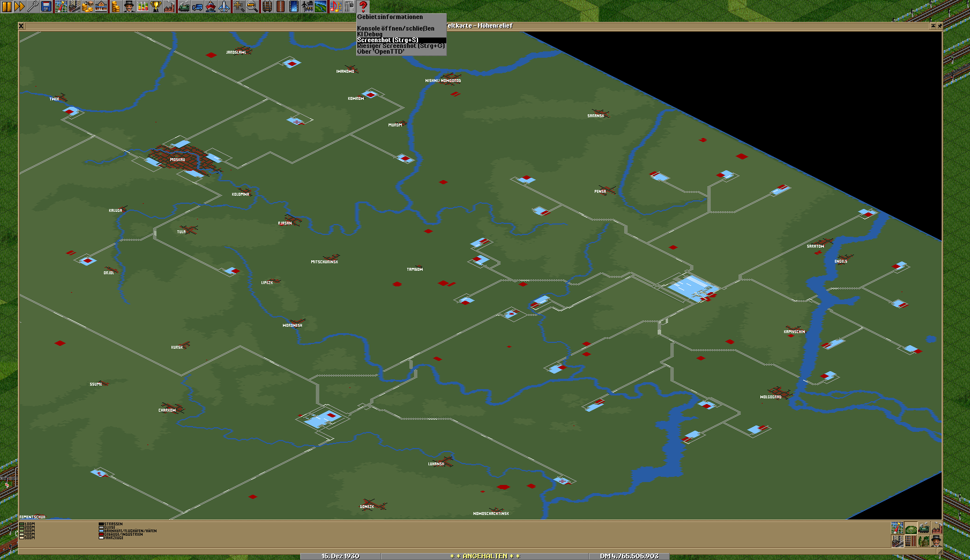Open the save game floppy disk menu

click(46, 6)
